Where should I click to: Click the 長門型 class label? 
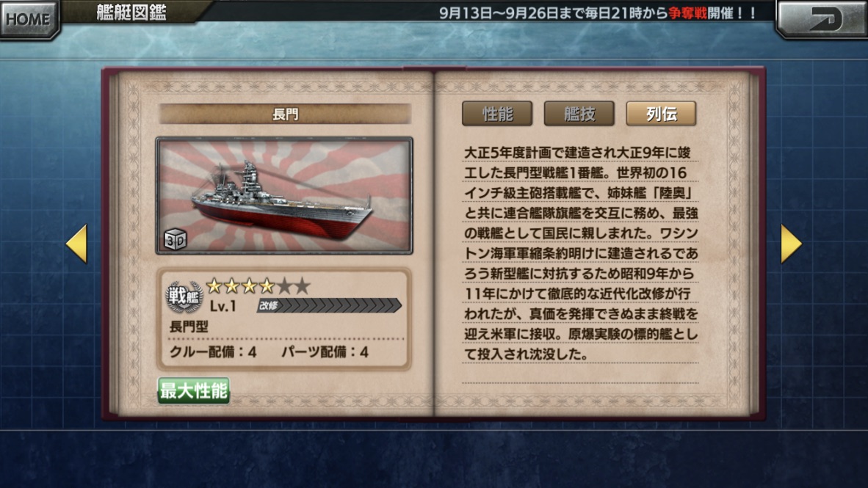(189, 327)
